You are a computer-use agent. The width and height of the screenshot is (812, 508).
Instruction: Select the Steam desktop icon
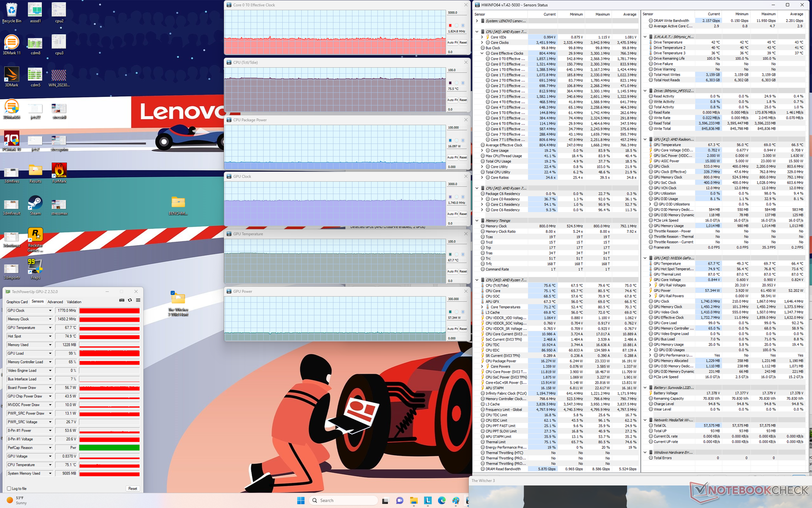point(35,205)
